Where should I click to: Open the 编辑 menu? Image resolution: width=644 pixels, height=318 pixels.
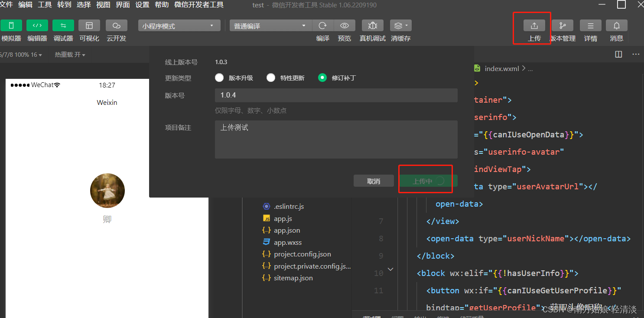click(25, 5)
